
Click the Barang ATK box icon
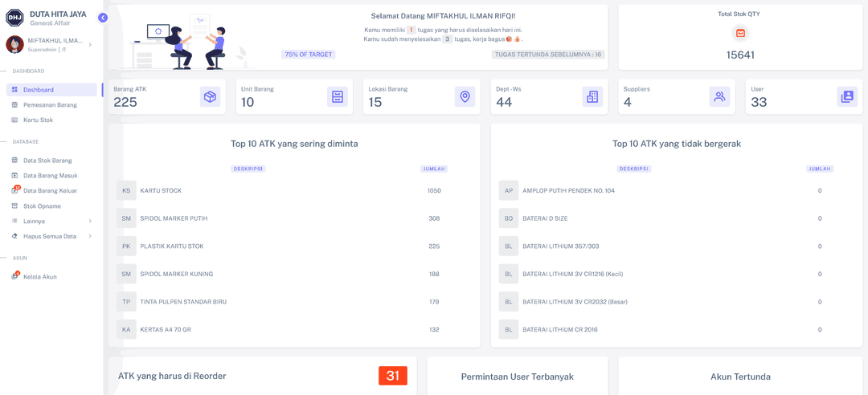(210, 97)
